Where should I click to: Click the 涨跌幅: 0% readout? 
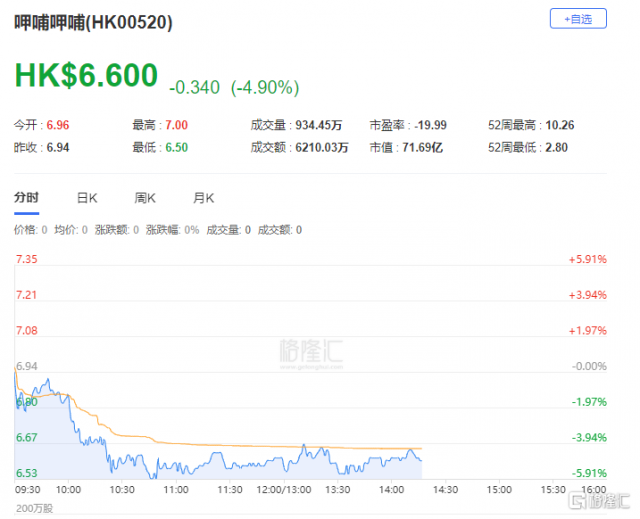pyautogui.click(x=173, y=230)
